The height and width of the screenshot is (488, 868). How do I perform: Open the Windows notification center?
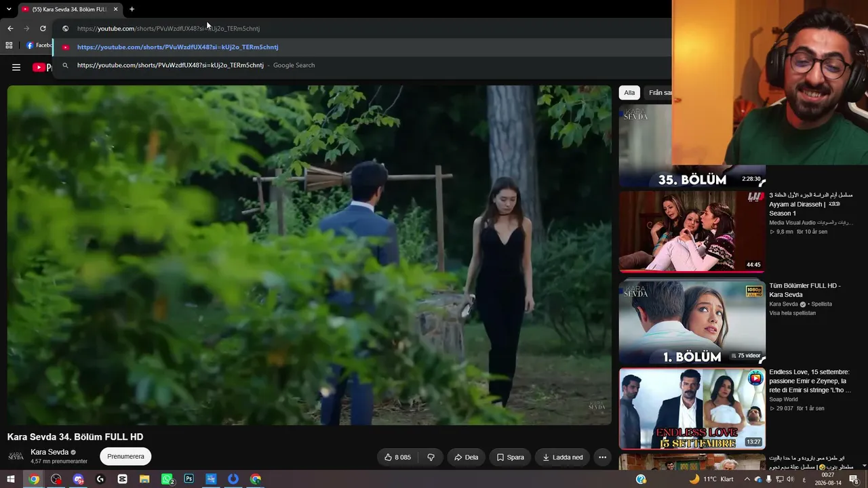pos(854,479)
